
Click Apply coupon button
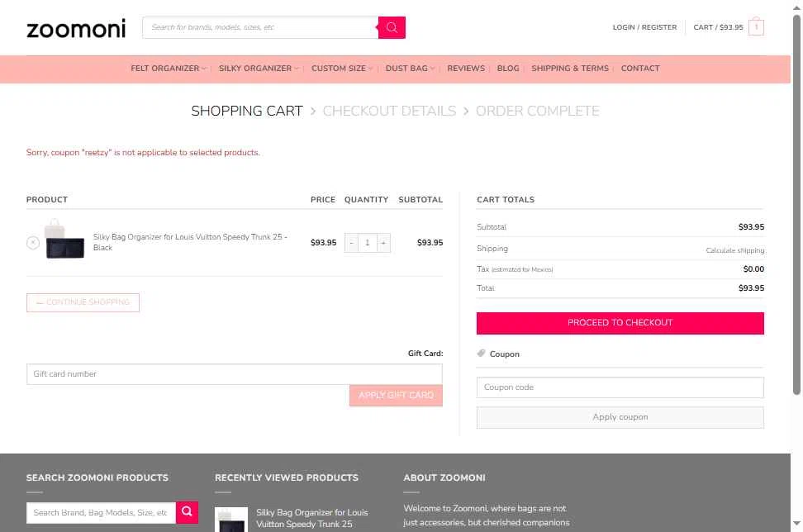(x=620, y=417)
